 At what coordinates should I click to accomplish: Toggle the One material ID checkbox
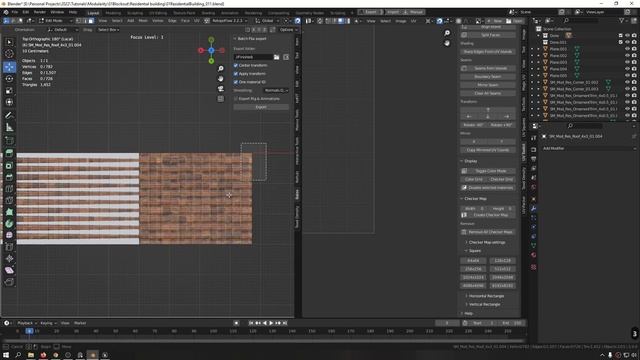coord(236,82)
